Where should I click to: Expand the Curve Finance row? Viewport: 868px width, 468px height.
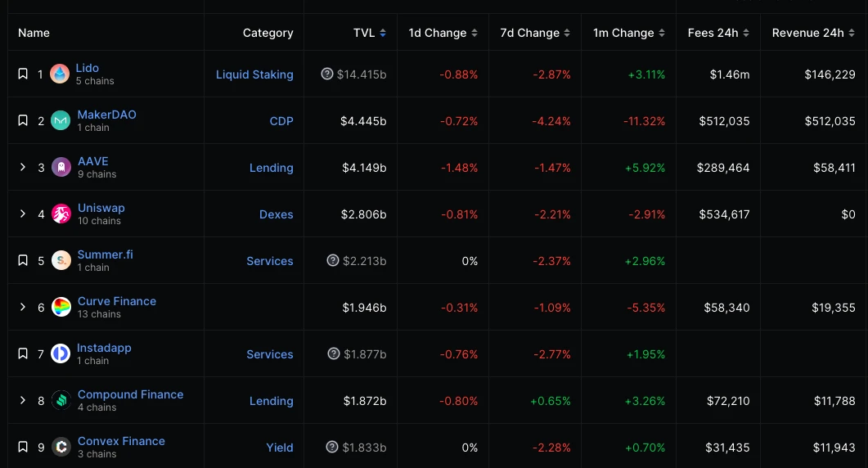tap(23, 308)
